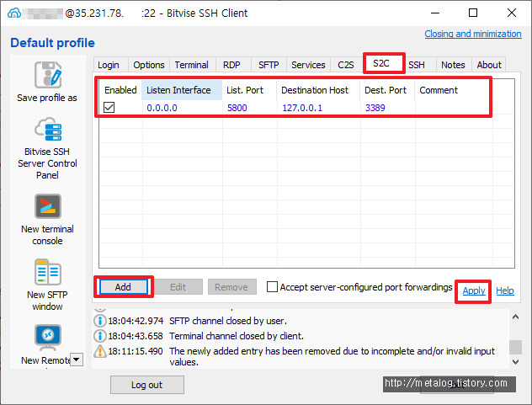The width and height of the screenshot is (532, 405).
Task: Click warning icon beside removed entry log
Action: click(99, 351)
